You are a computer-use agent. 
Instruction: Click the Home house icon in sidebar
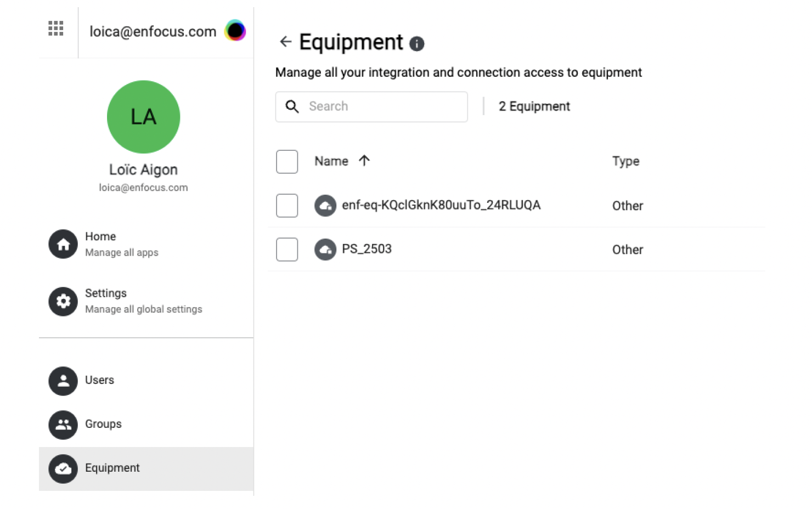pos(63,244)
